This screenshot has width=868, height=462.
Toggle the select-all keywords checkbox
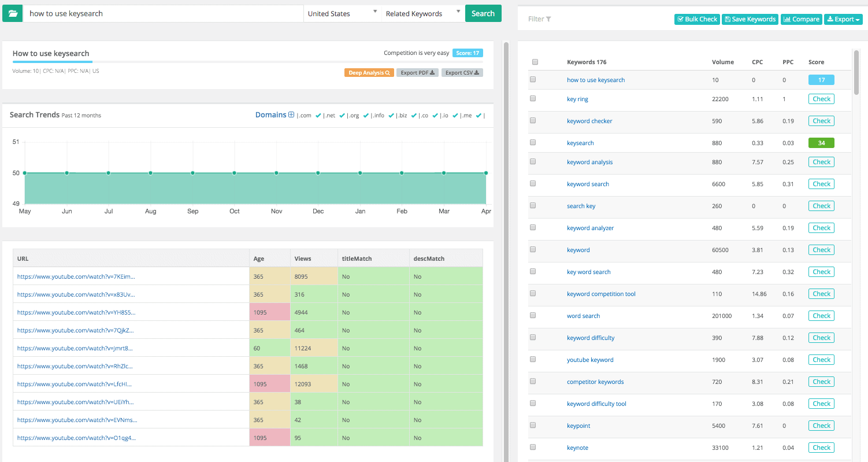coord(535,62)
